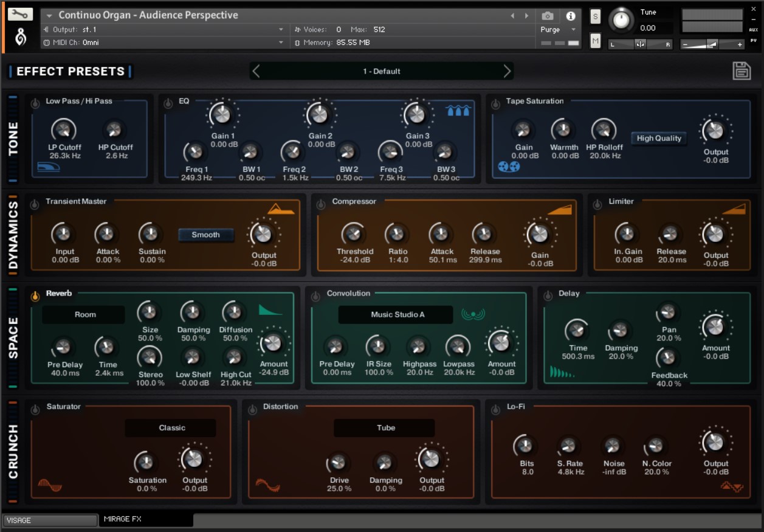Click the camera snapshot icon
Viewport: 764px width, 532px height.
point(548,16)
